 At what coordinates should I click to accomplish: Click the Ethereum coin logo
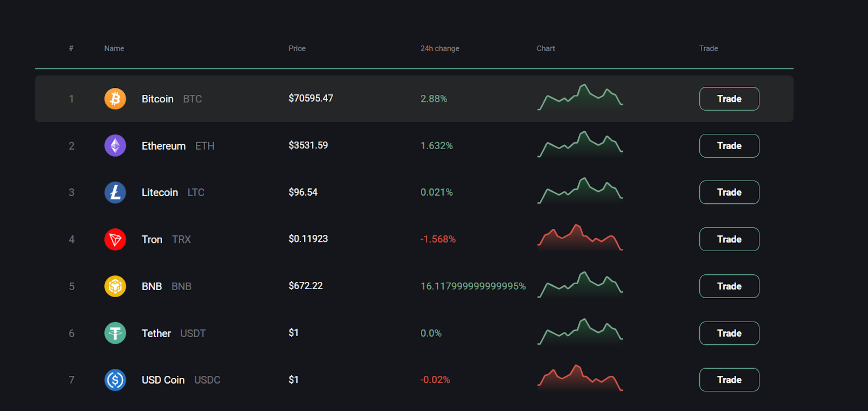(115, 145)
